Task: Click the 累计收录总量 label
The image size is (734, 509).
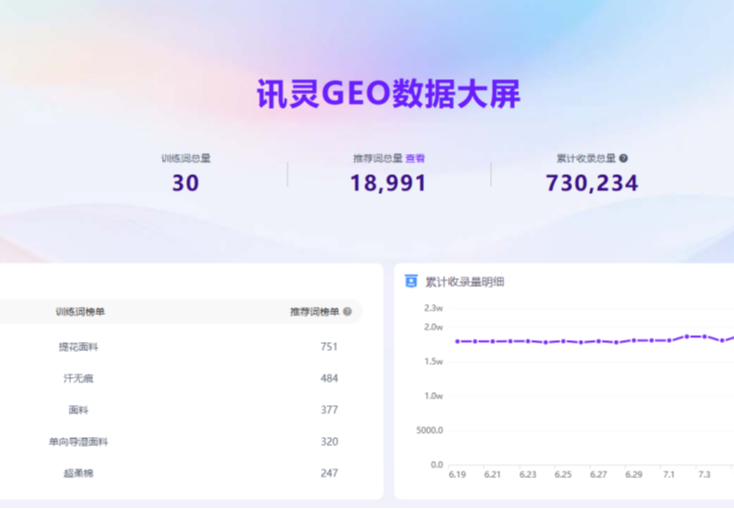Action: point(586,158)
